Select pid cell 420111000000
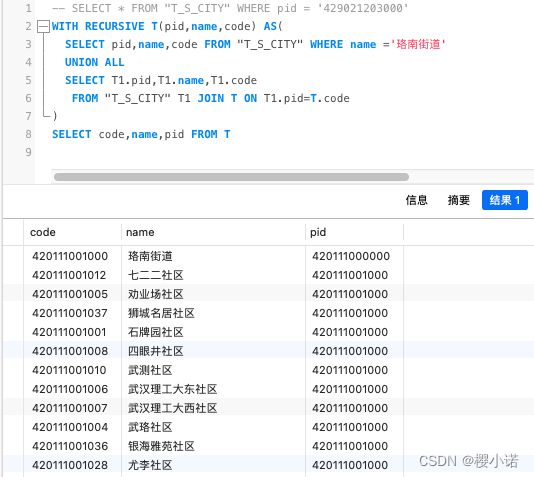This screenshot has width=534, height=477. coord(351,256)
